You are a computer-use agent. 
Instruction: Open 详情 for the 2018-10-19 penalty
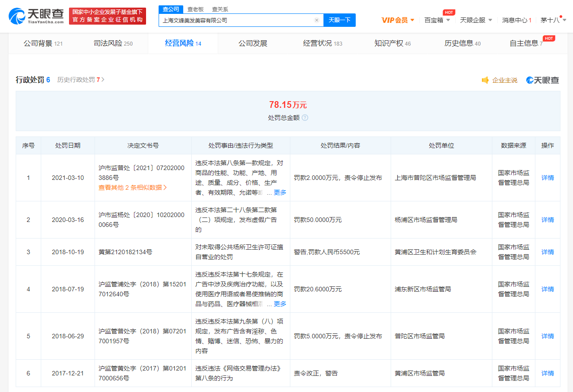coord(547,252)
